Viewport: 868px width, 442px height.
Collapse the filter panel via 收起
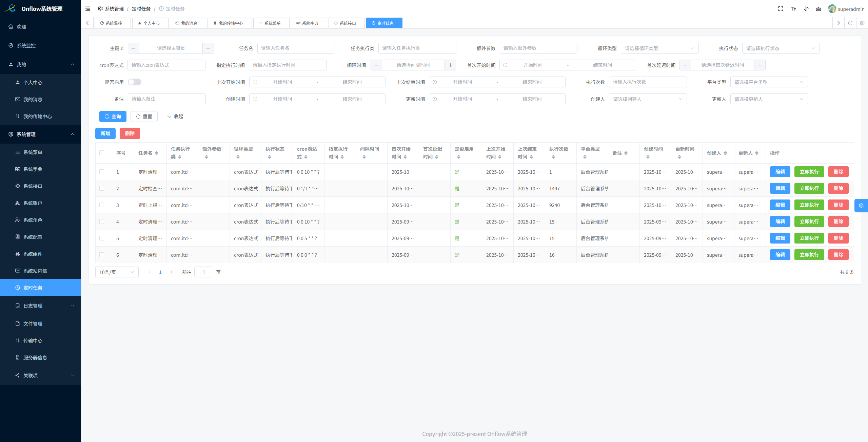175,117
